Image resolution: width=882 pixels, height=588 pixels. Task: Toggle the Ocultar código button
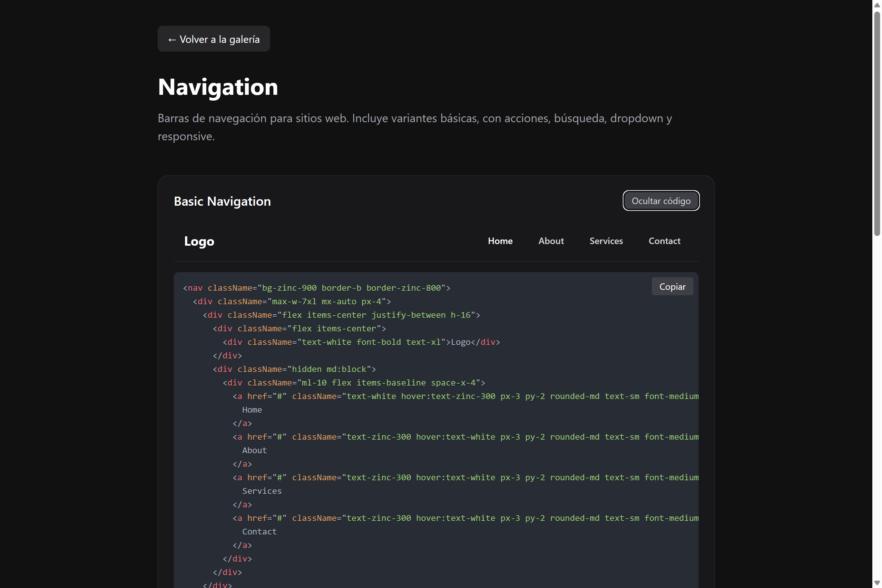(x=661, y=201)
